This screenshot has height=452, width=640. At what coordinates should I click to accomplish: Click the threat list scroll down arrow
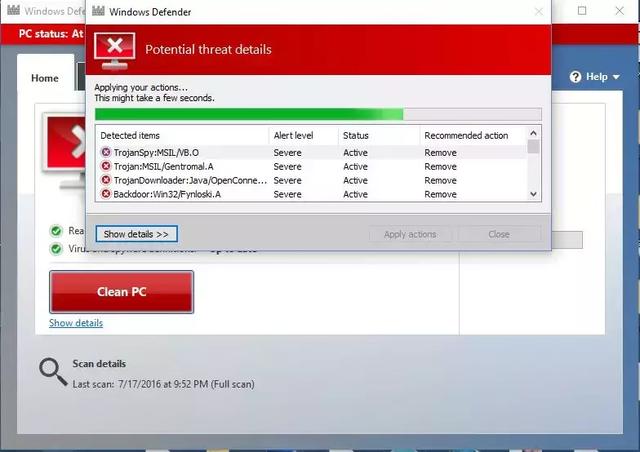pos(534,194)
